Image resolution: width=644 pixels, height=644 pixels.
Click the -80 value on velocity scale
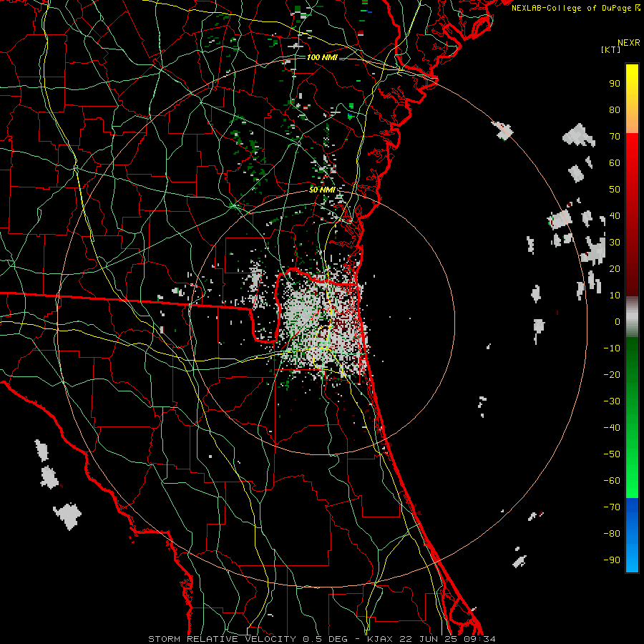[x=612, y=534]
